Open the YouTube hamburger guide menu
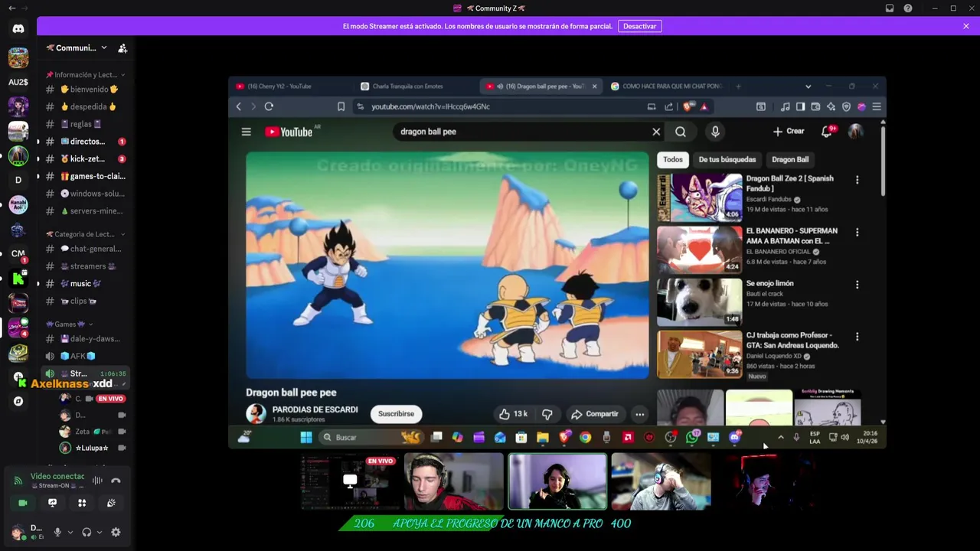Screen dimensions: 980x551 click(x=247, y=132)
